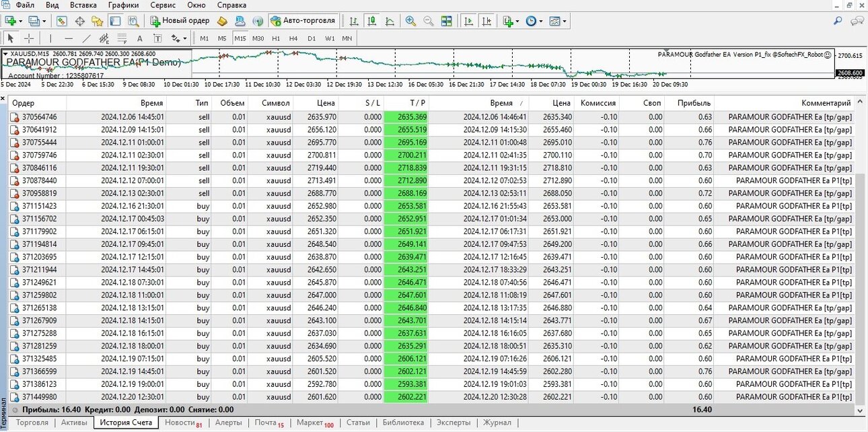Draw an equidistant channel
The width and height of the screenshot is (868, 432).
104,38
